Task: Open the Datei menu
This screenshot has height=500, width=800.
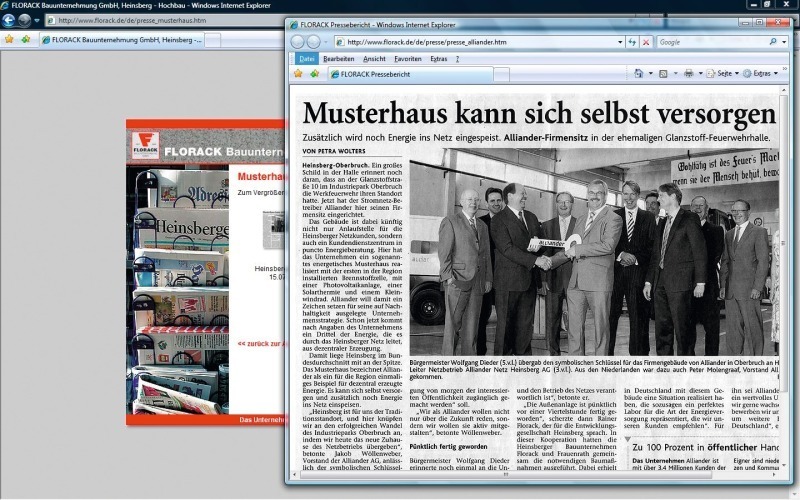Action: coord(306,59)
